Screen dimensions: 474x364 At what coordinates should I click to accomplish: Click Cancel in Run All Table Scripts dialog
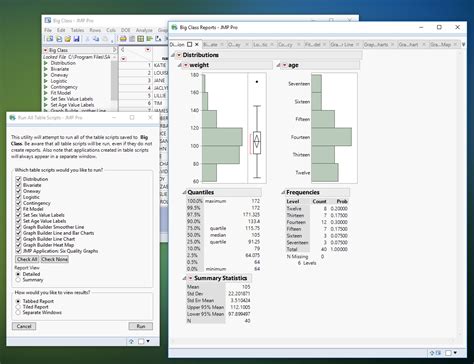pos(24,326)
